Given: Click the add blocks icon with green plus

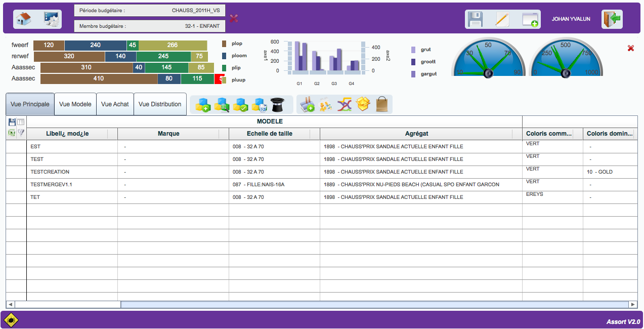Looking at the screenshot, I should pos(203,104).
